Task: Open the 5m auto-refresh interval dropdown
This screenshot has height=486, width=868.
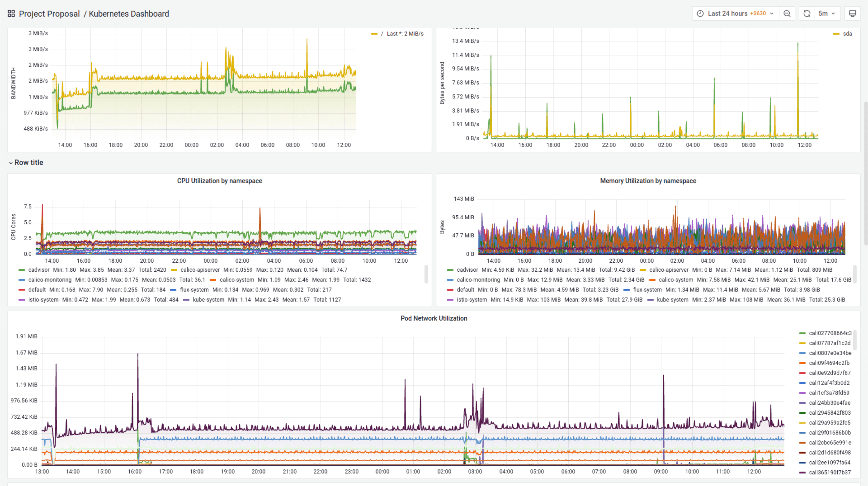Action: tap(828, 14)
